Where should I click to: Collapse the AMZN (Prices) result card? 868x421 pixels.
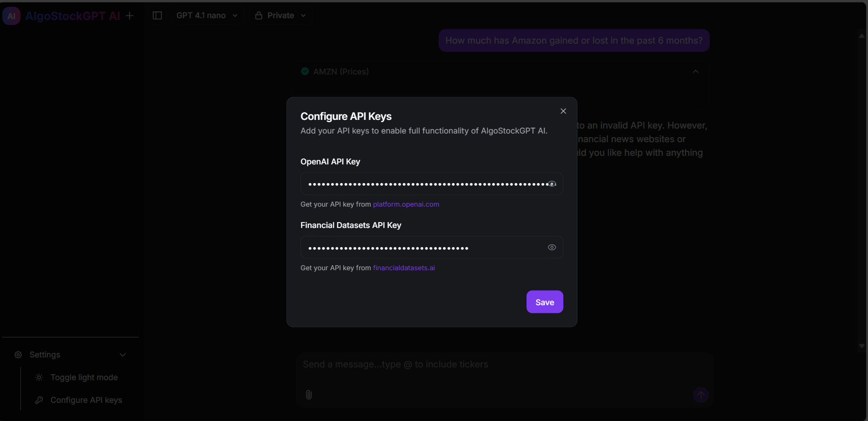(x=696, y=71)
